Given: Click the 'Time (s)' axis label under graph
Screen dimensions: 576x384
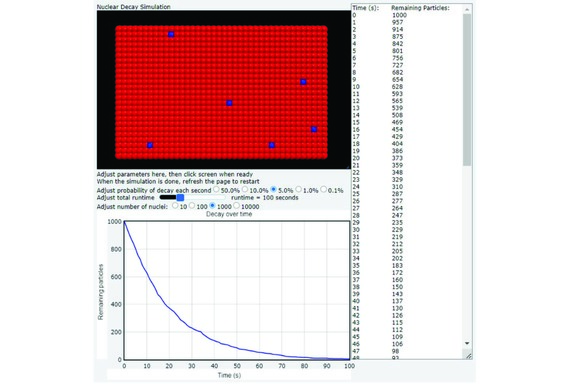Looking at the screenshot, I should click(229, 375).
